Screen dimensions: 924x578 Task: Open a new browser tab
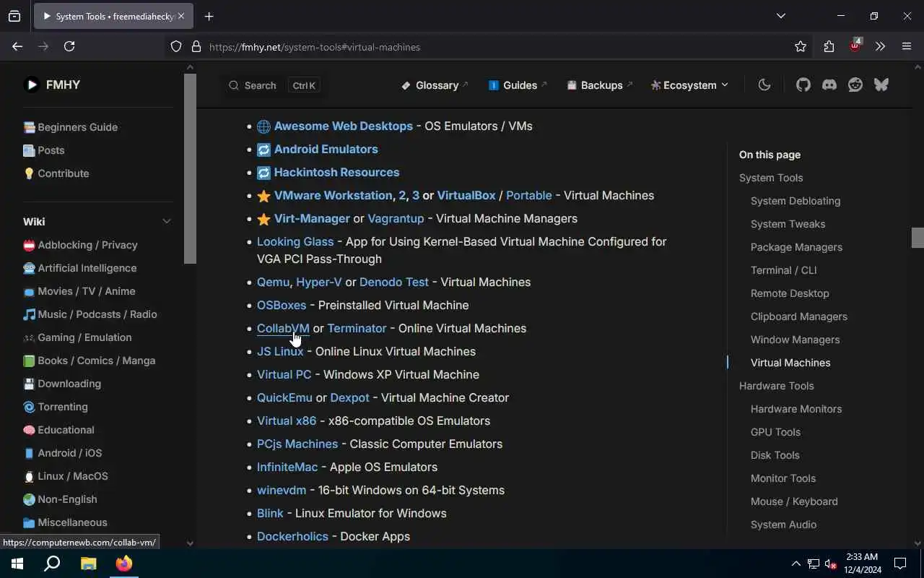pyautogui.click(x=209, y=16)
